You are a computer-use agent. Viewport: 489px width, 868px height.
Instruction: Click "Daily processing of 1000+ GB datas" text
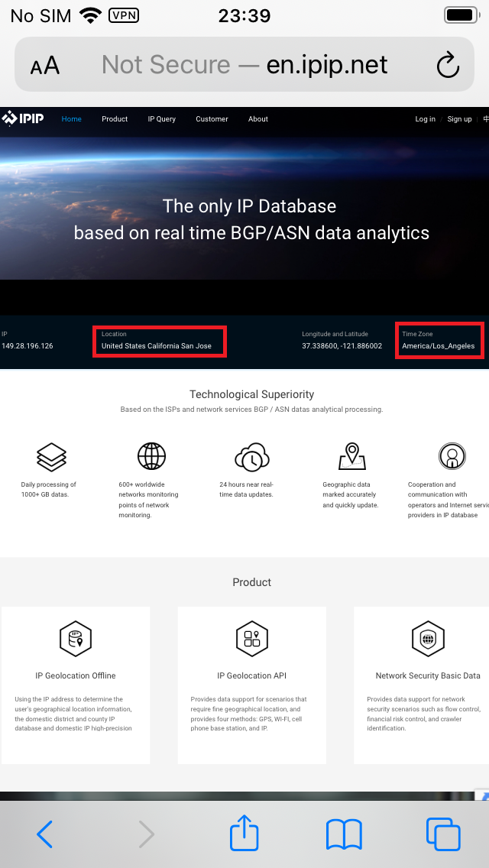[x=49, y=489]
